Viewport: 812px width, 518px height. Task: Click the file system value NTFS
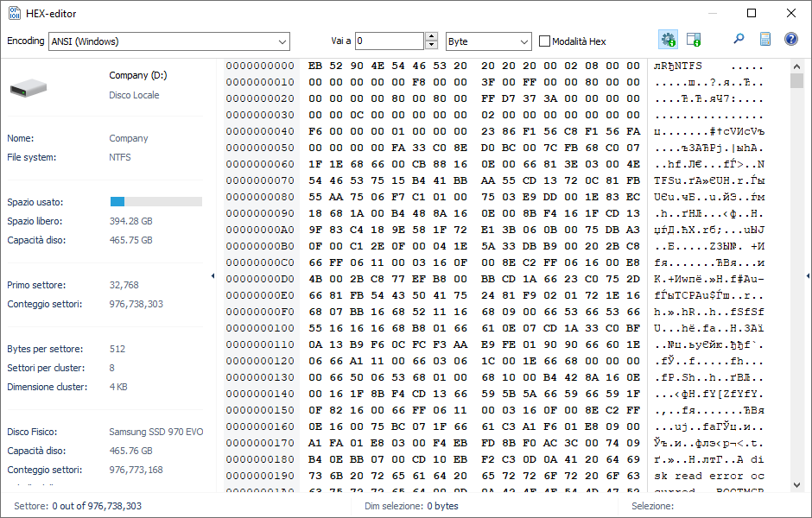tap(119, 157)
